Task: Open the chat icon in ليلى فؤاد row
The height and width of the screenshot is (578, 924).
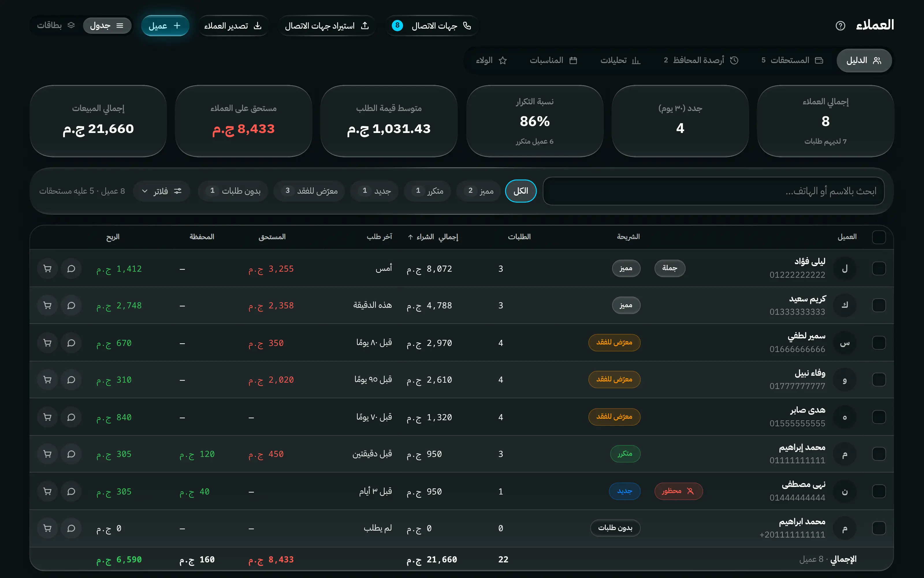Action: click(x=71, y=269)
